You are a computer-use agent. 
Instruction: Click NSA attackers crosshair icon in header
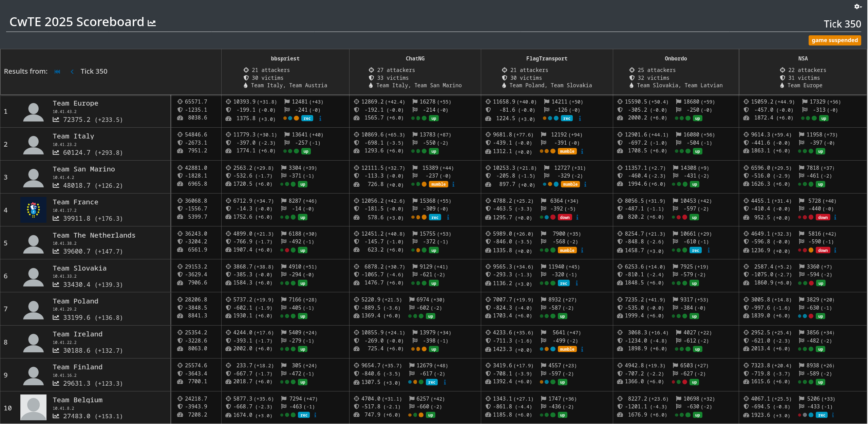782,70
